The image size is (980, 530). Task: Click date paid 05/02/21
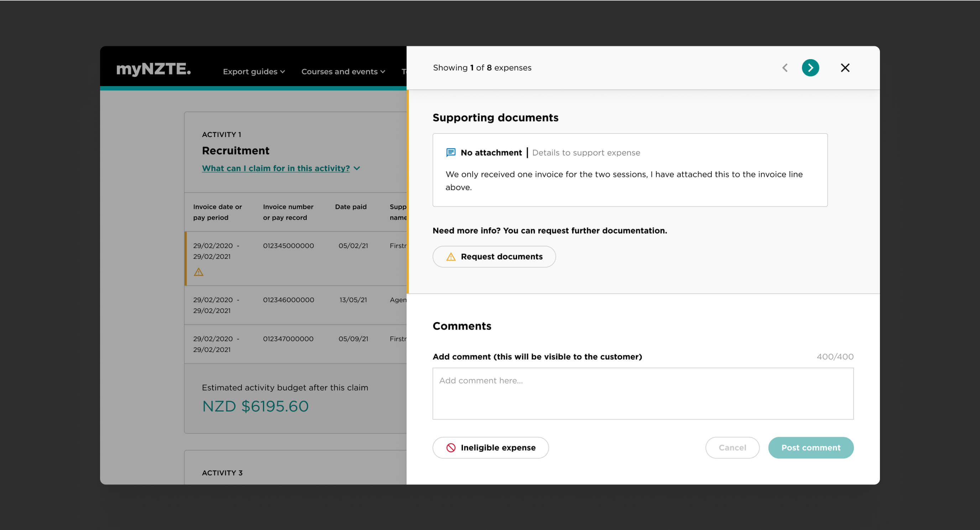point(353,246)
